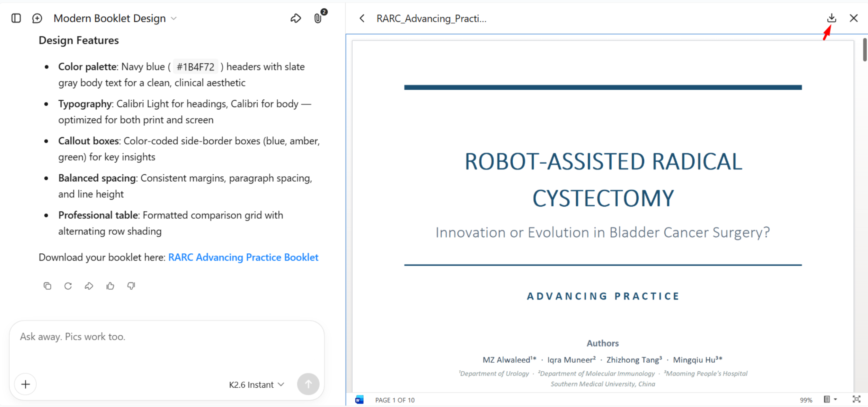Open the K2.6 Instant model selector
The image size is (868, 407).
click(257, 385)
